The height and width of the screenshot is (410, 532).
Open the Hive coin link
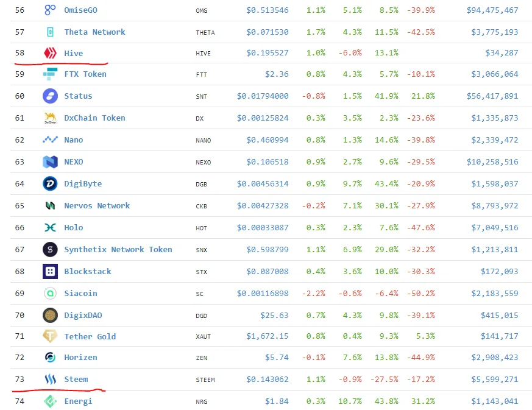pyautogui.click(x=74, y=53)
